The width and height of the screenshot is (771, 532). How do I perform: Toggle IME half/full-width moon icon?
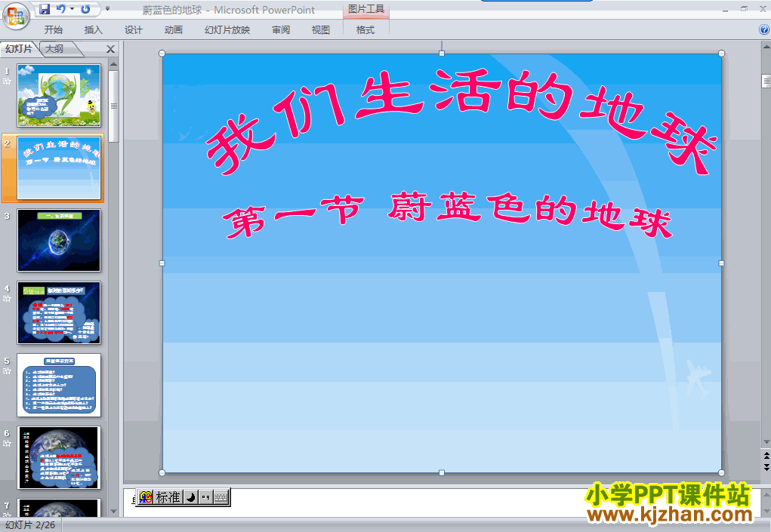point(191,497)
